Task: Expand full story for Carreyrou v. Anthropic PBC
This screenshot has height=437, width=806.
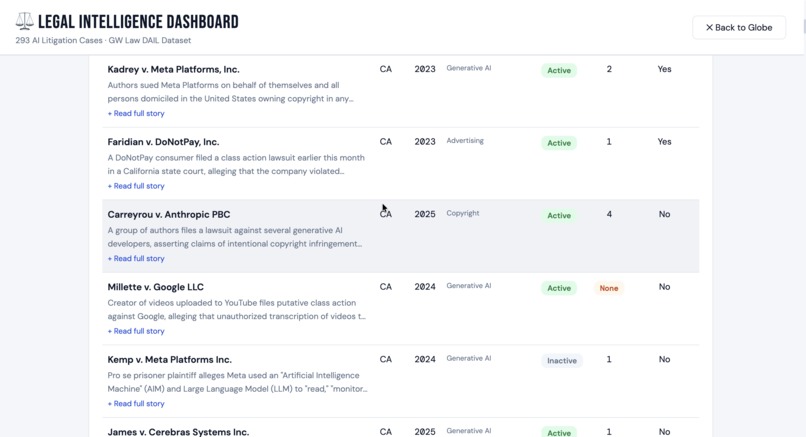Action: click(x=136, y=258)
